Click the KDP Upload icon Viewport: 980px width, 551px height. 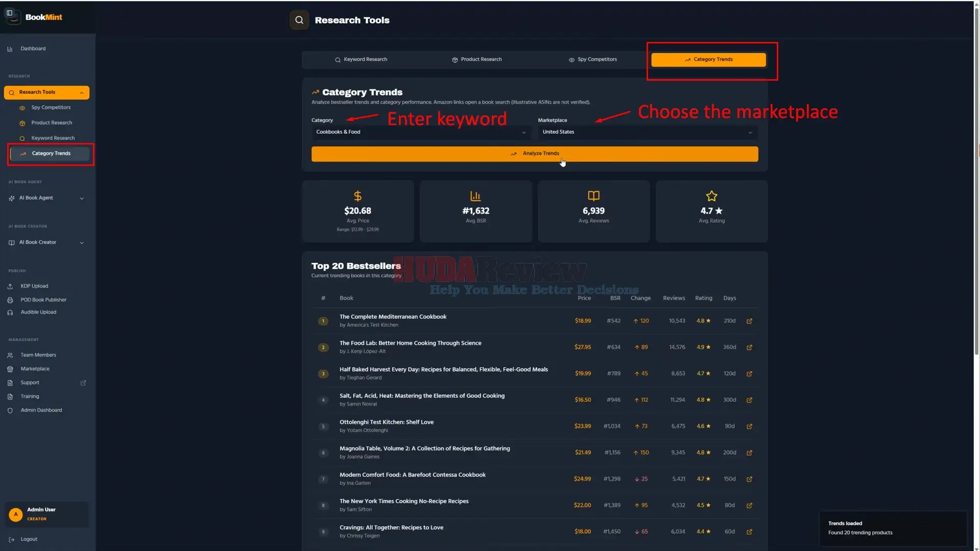[x=10, y=286]
